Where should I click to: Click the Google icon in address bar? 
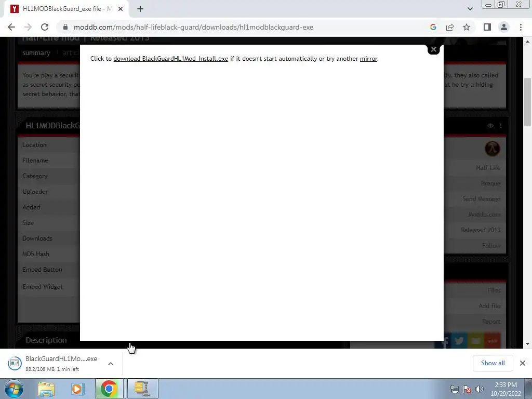pos(433,27)
